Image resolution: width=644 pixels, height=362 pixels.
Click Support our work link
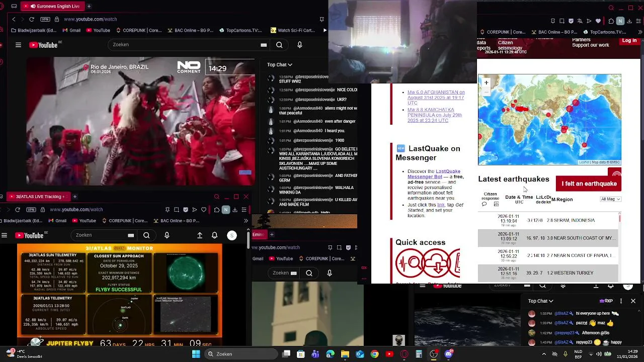[591, 45]
